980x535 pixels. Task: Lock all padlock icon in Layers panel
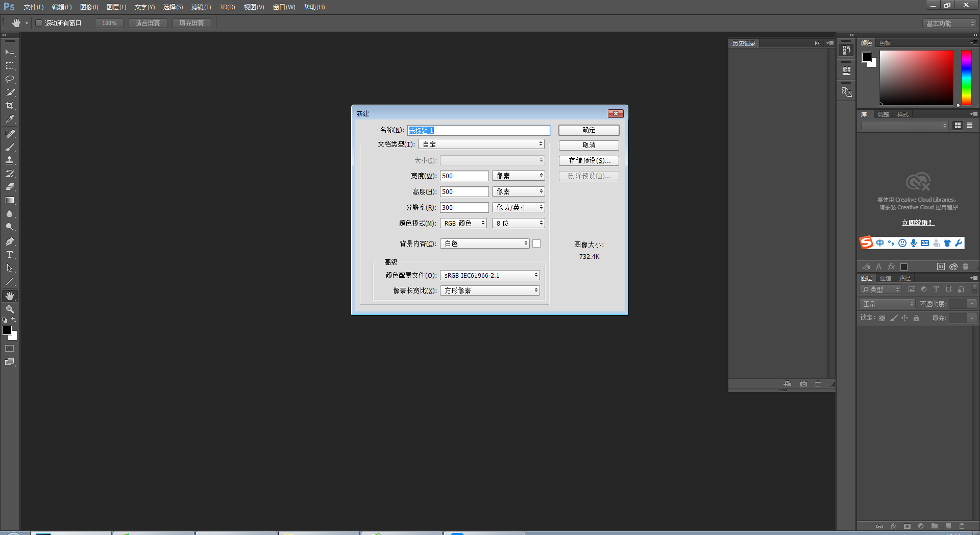click(916, 318)
